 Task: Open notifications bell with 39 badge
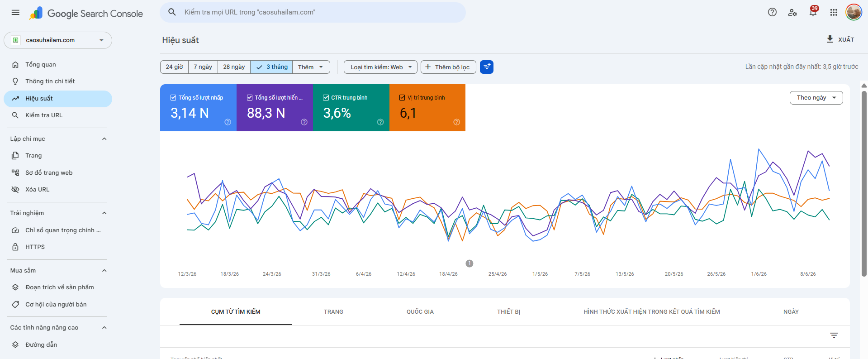pyautogui.click(x=813, y=12)
